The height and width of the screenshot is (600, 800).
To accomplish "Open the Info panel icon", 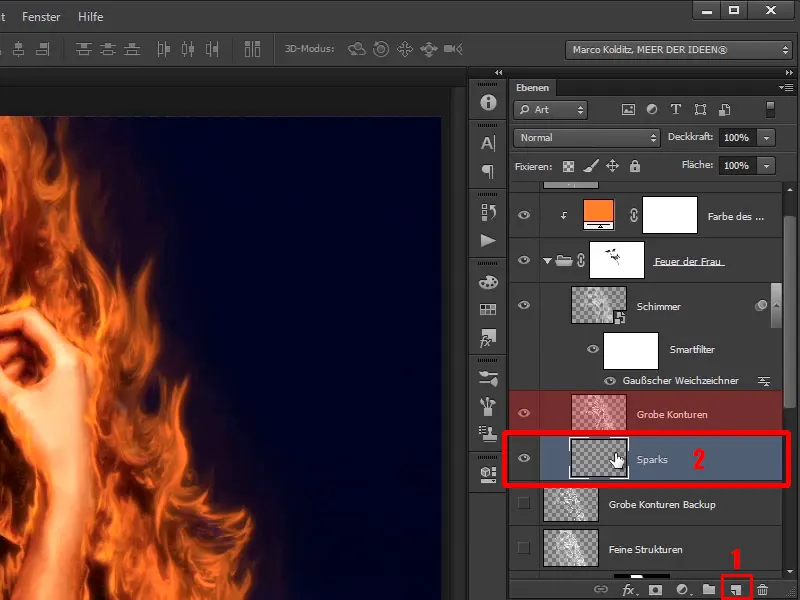I will [488, 103].
